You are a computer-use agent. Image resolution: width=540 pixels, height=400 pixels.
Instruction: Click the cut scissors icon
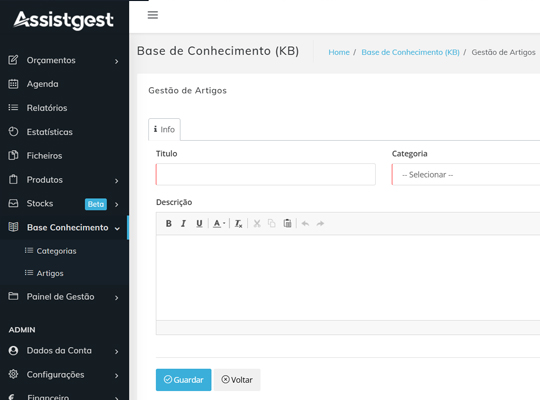[x=257, y=223]
